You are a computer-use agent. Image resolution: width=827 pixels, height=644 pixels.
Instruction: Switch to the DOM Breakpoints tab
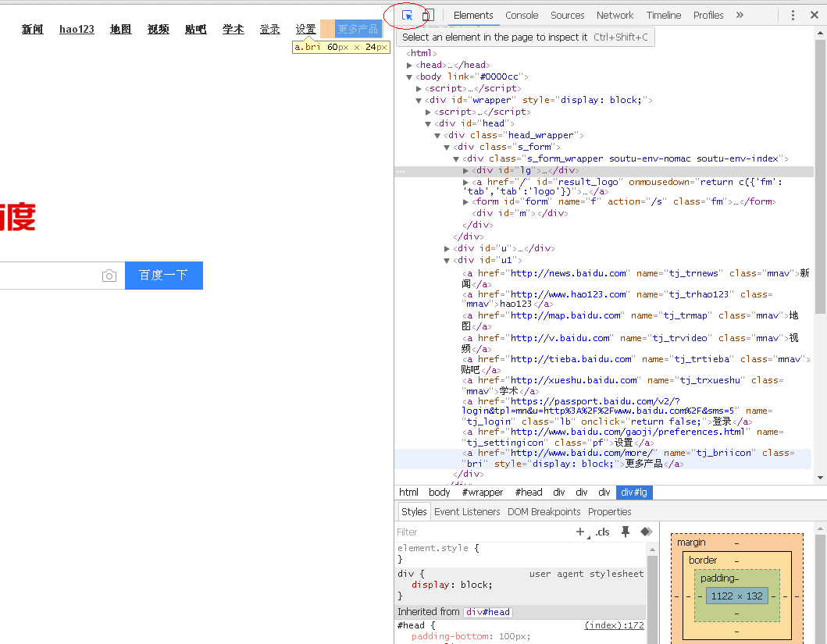pyautogui.click(x=544, y=512)
